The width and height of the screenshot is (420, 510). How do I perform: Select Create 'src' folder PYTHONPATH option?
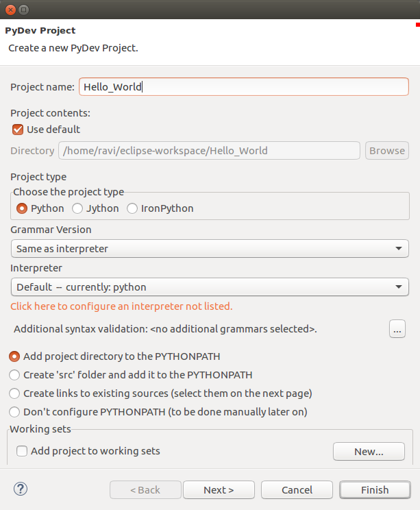14,375
